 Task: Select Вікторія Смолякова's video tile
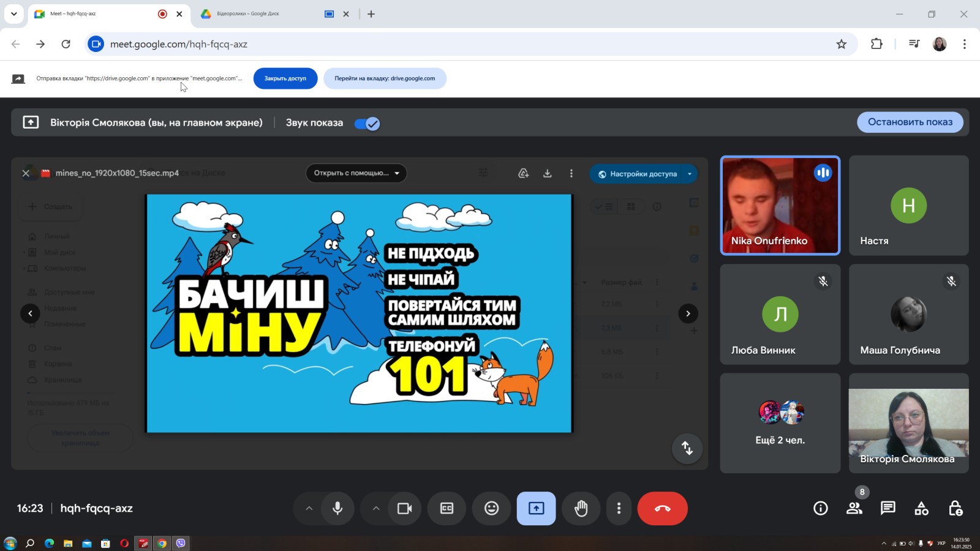tap(909, 423)
